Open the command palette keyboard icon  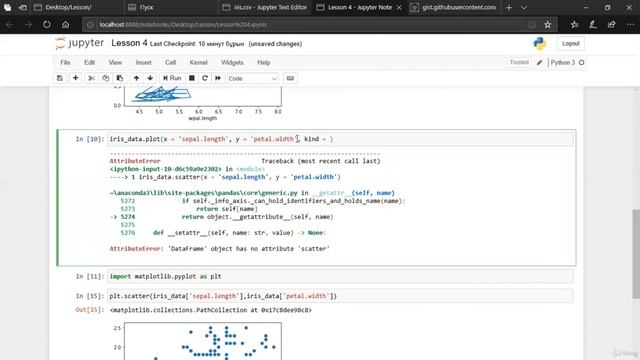(x=290, y=78)
